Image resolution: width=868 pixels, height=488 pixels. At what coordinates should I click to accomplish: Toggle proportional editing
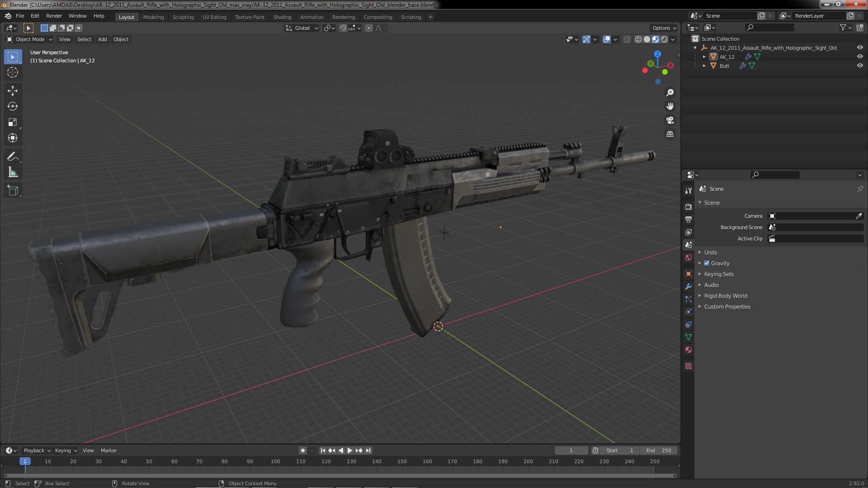(369, 28)
